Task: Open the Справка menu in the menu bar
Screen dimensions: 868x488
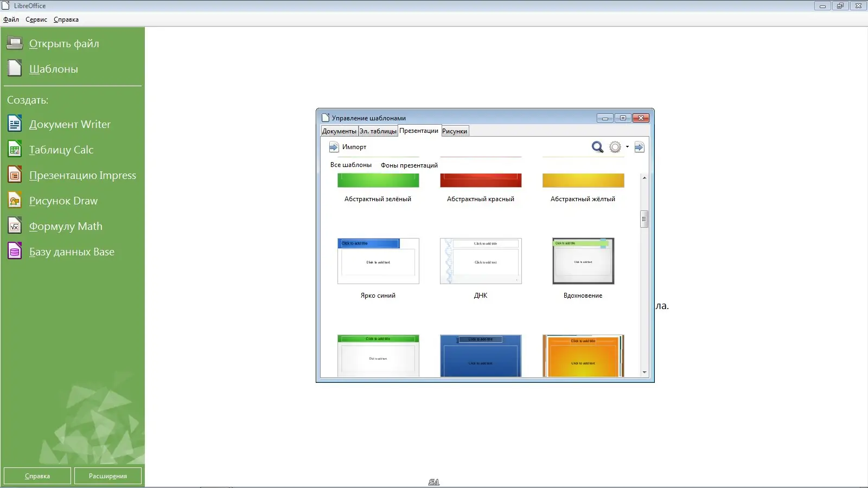Action: tap(66, 20)
